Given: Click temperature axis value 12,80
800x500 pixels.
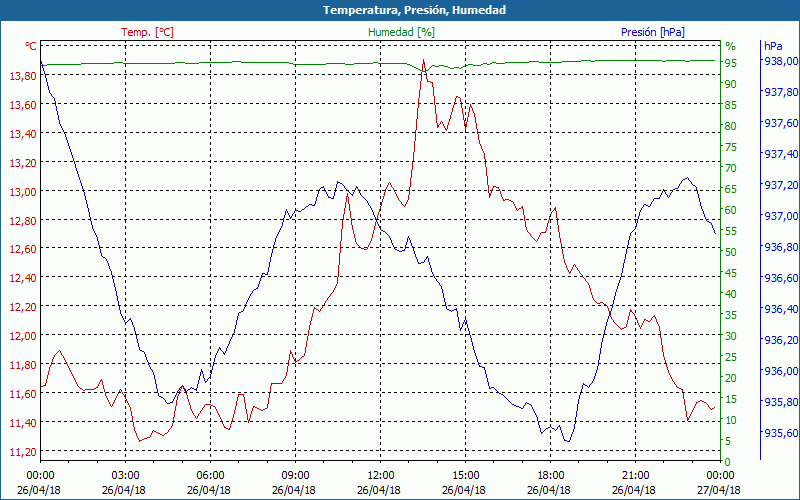Looking at the screenshot, I should pos(22,220).
